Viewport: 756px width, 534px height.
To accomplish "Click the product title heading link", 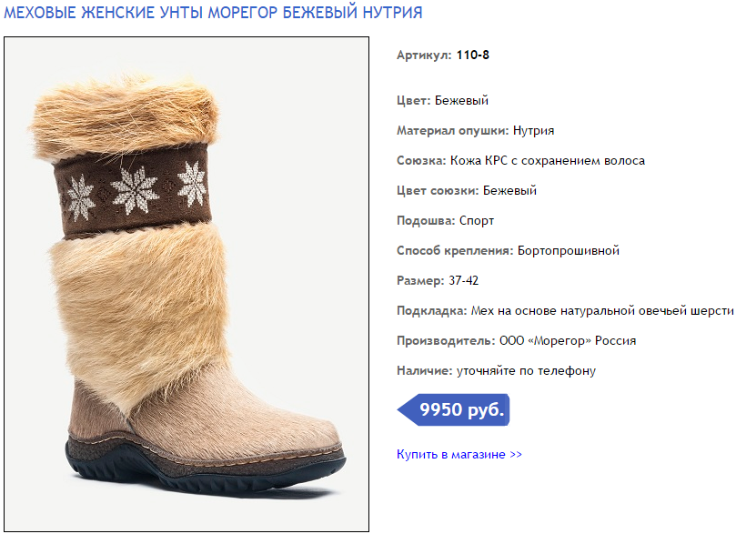I will coord(213,12).
